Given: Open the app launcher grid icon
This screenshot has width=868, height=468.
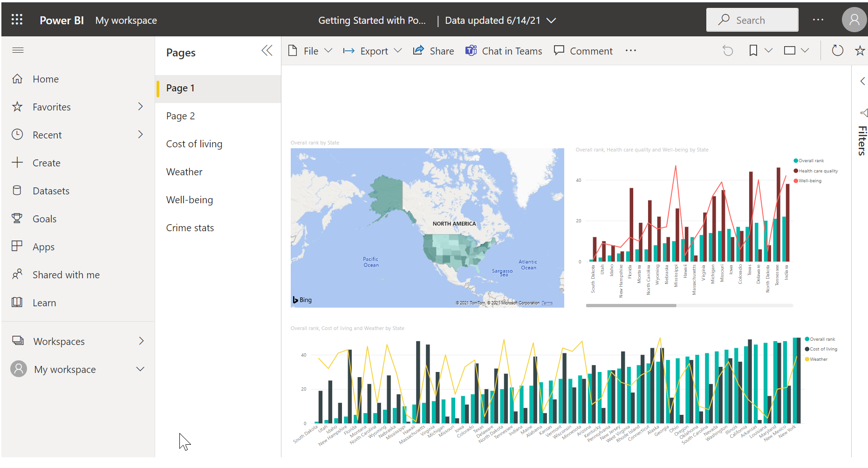Looking at the screenshot, I should pos(17,19).
